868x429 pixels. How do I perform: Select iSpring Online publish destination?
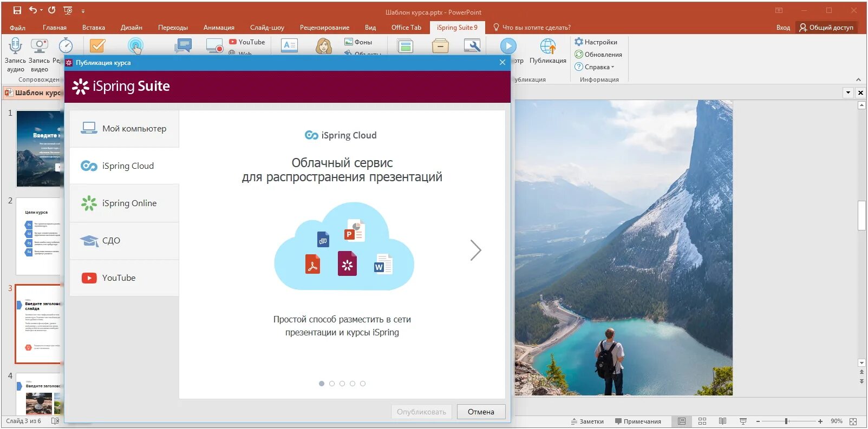pyautogui.click(x=125, y=203)
